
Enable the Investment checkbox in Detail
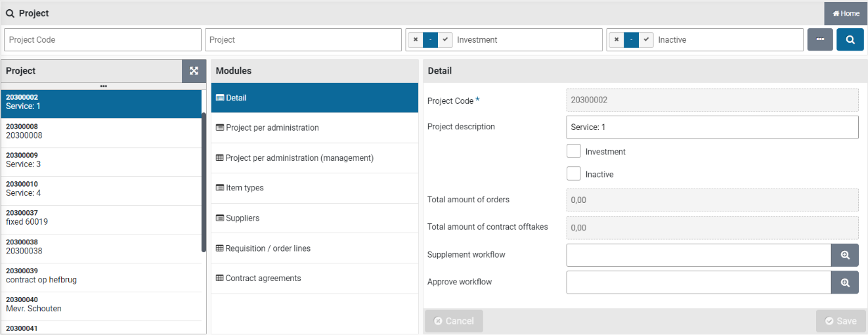coord(573,151)
